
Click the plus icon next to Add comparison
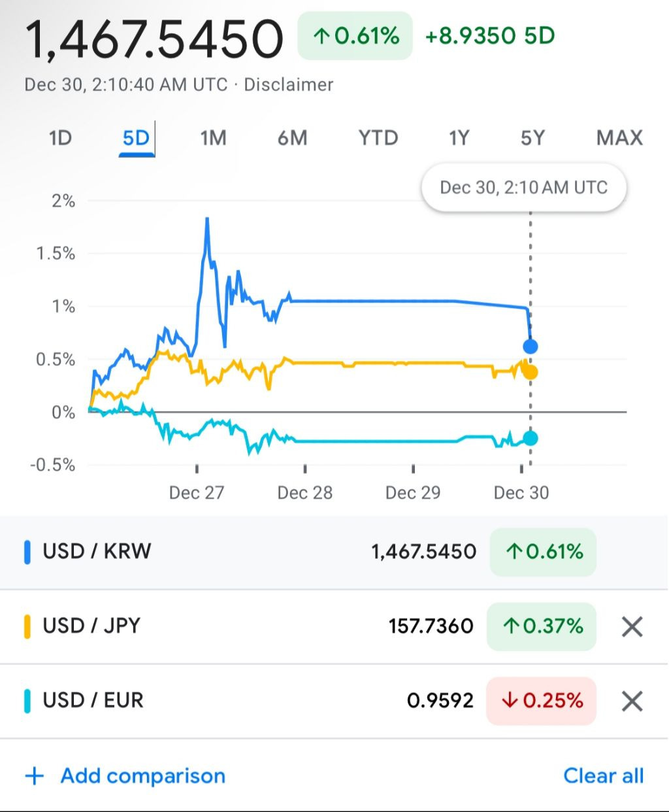point(34,776)
